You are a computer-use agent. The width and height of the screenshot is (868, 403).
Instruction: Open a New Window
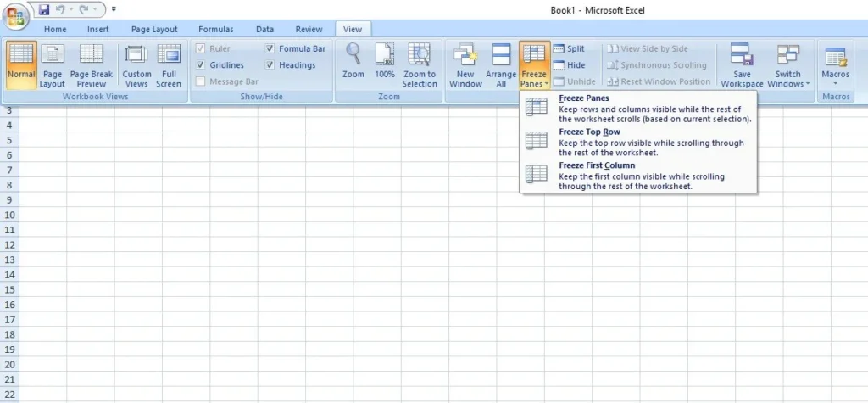pos(465,65)
